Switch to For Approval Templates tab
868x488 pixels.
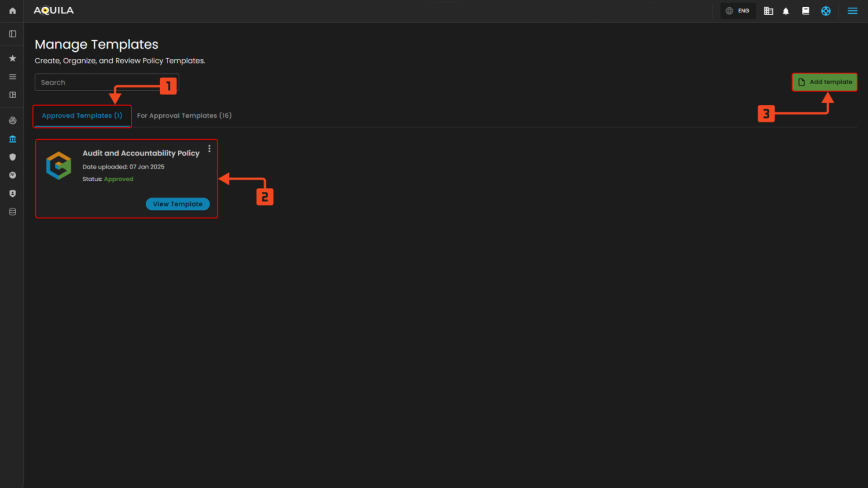(x=184, y=116)
